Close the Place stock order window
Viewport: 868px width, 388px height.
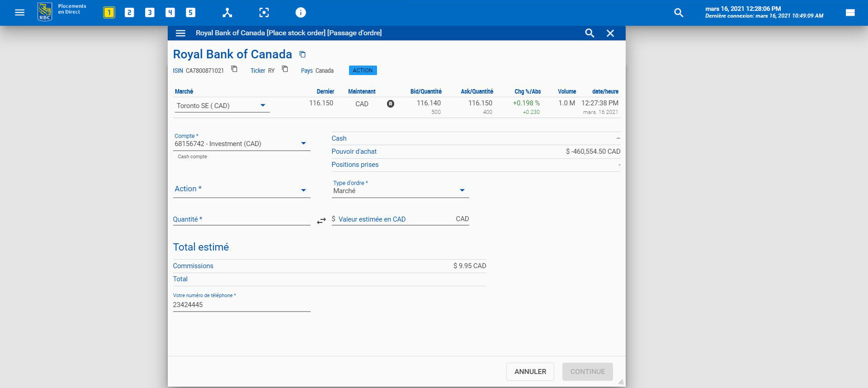pyautogui.click(x=610, y=33)
